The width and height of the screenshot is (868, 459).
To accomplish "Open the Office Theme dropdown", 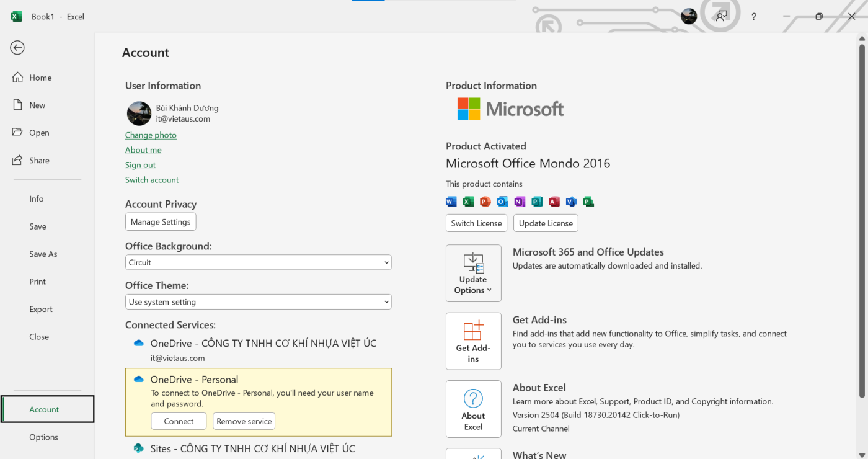I will (x=259, y=302).
